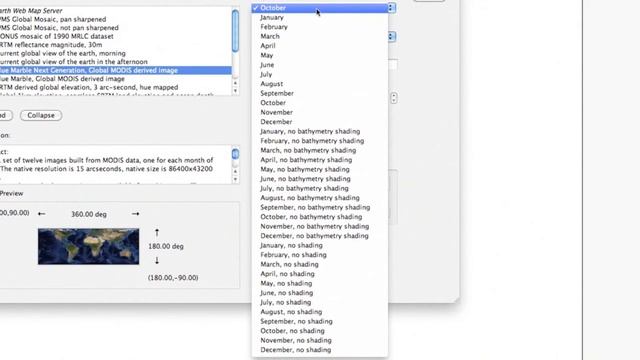
Task: Pick July menu option
Action: 320,74
